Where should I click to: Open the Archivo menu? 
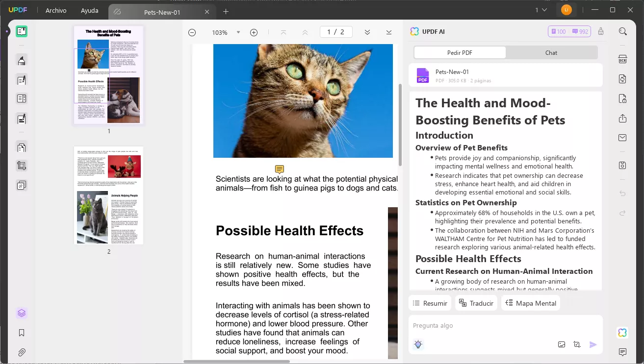tap(56, 10)
